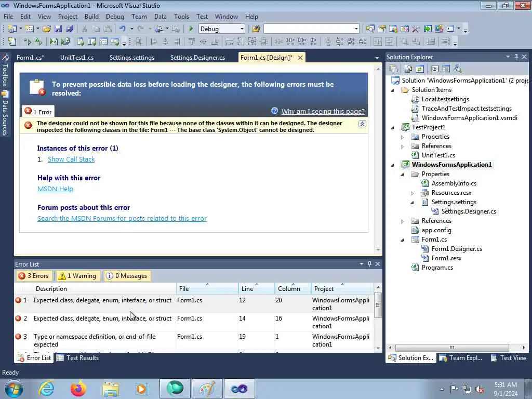Select error 3 'Type or namespace definition' row
Image resolution: width=532 pixels, height=399 pixels.
click(x=194, y=340)
